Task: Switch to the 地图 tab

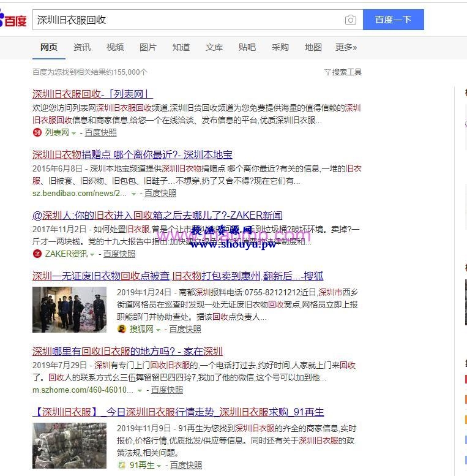Action: click(x=313, y=47)
